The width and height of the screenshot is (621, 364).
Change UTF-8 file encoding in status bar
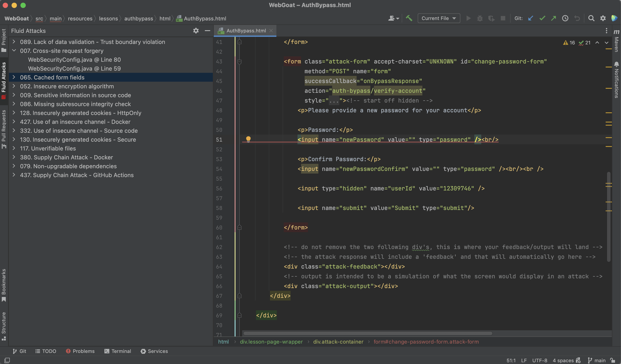pyautogui.click(x=539, y=360)
